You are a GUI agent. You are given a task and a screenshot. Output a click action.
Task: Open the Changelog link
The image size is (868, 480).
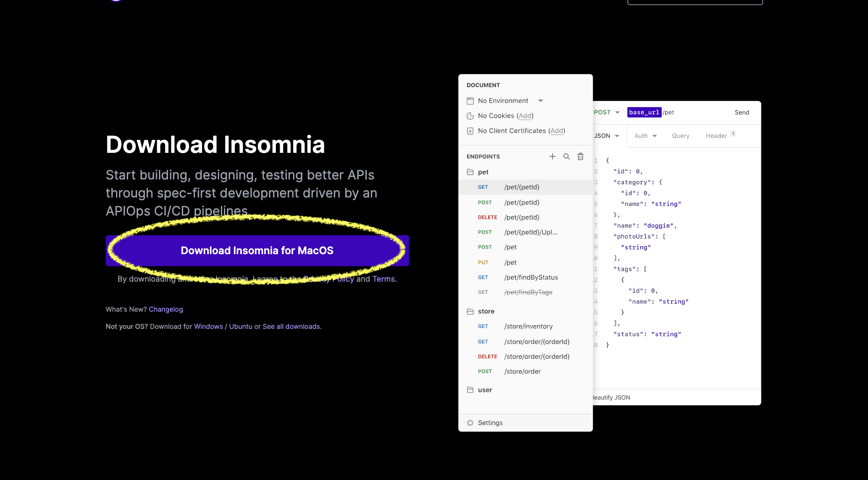[166, 309]
